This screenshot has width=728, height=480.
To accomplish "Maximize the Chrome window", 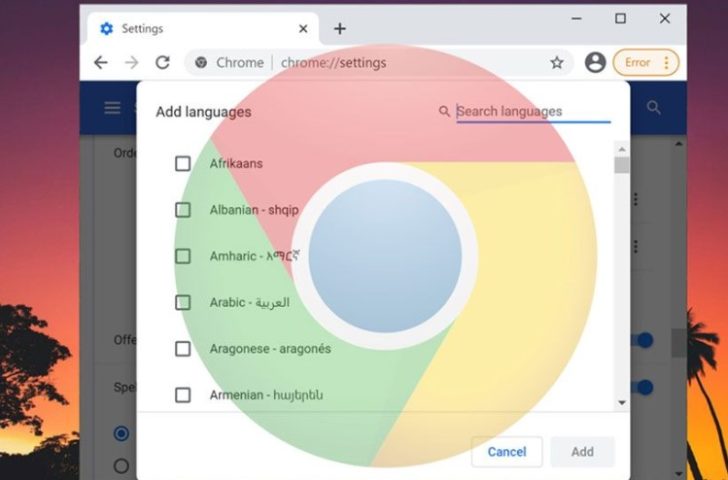I will tap(620, 19).
